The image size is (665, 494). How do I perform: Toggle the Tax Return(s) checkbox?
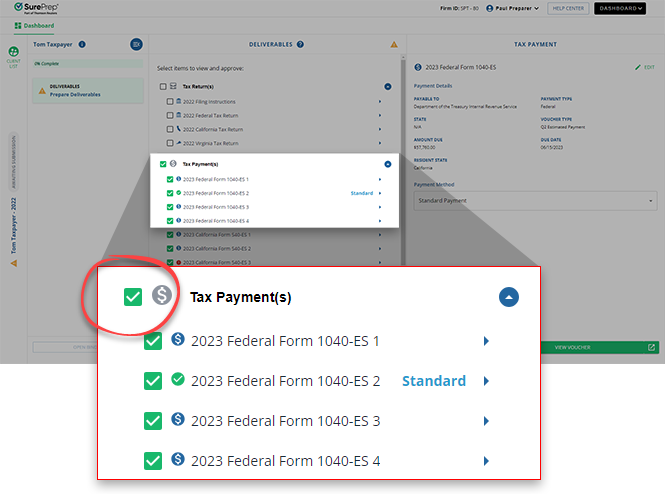pyautogui.click(x=163, y=87)
